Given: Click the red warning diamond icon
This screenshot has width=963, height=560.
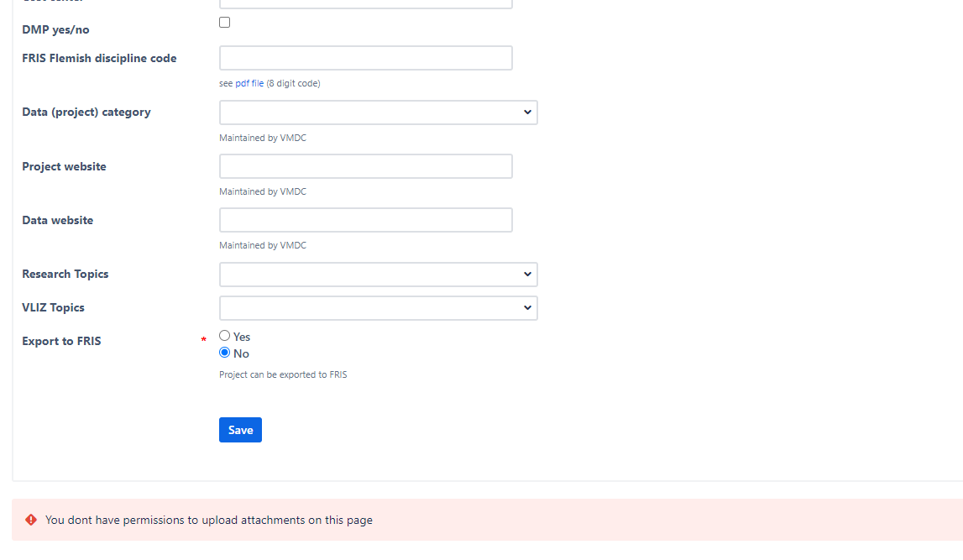Looking at the screenshot, I should click(x=31, y=520).
